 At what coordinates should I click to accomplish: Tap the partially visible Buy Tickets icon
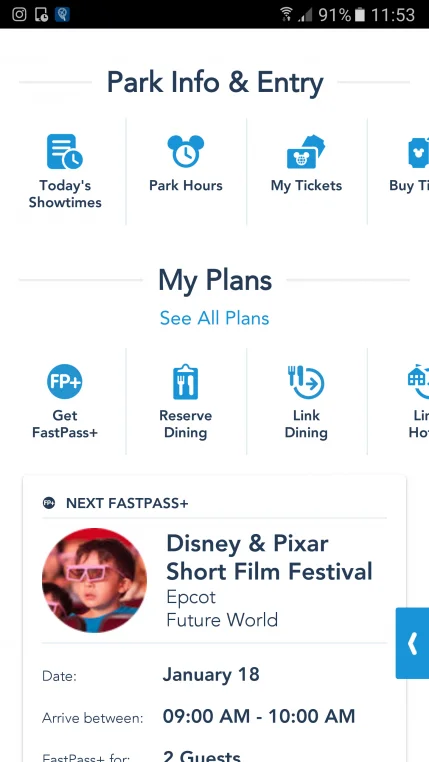418,153
